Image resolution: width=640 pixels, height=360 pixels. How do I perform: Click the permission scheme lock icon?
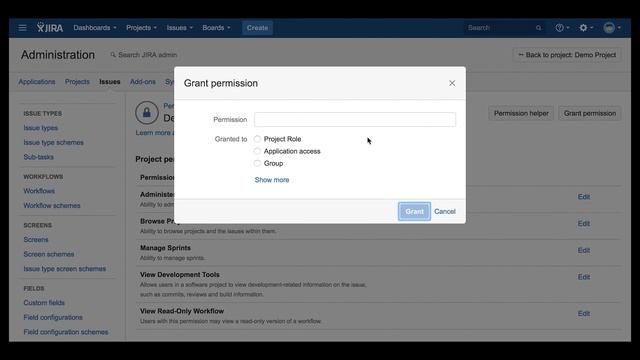click(147, 113)
